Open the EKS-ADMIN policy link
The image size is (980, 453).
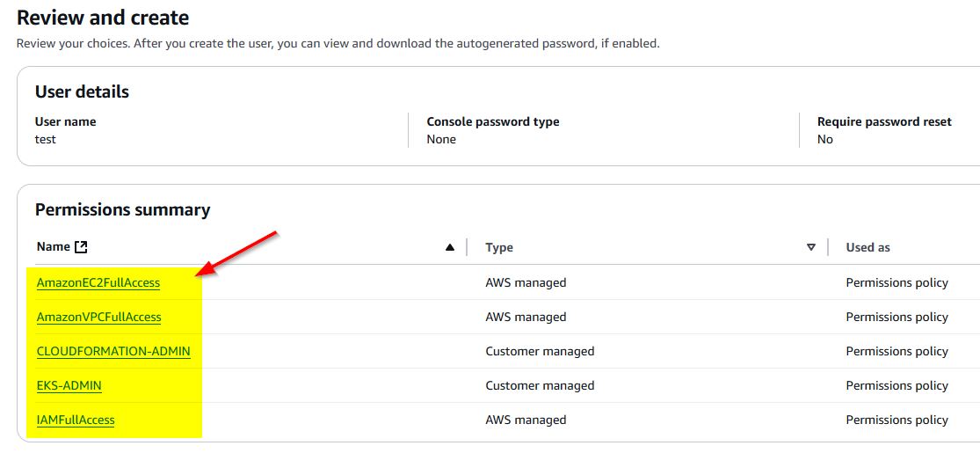coord(69,385)
